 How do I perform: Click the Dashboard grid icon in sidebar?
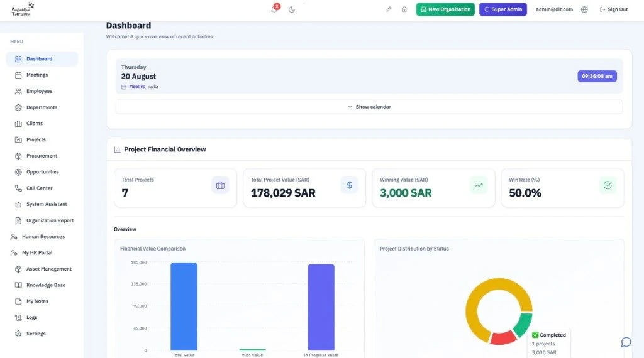tap(18, 59)
